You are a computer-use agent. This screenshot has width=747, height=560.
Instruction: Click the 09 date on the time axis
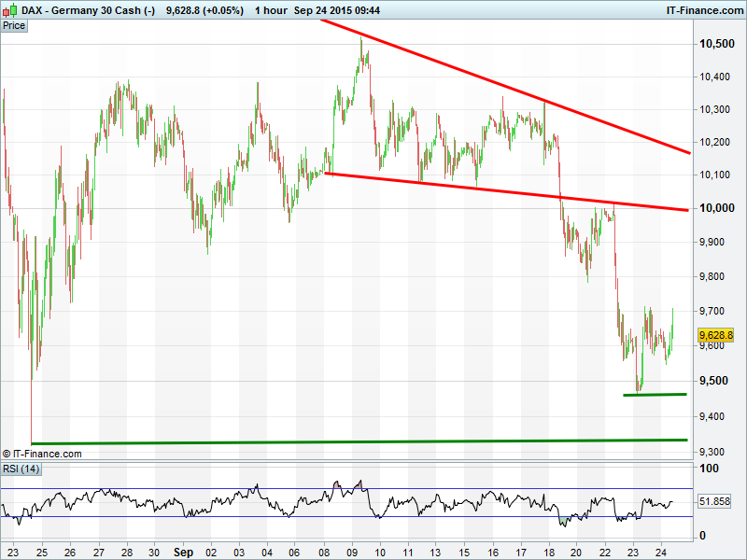(x=354, y=552)
